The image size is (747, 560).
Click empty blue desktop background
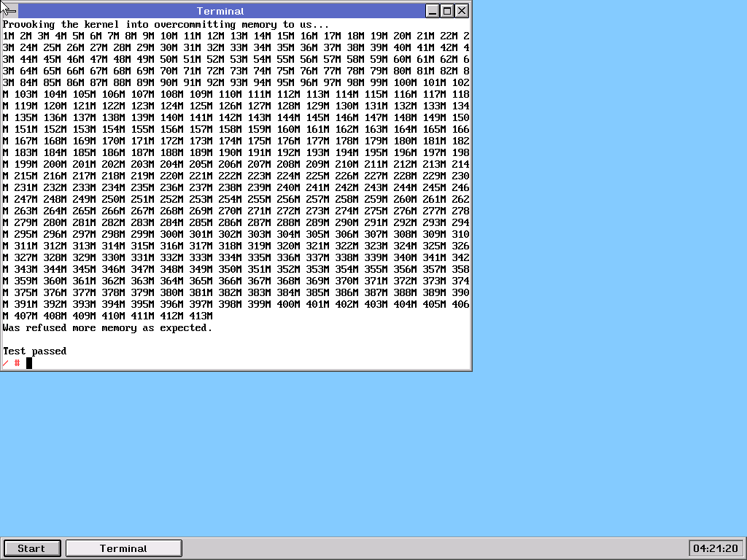(x=584, y=292)
